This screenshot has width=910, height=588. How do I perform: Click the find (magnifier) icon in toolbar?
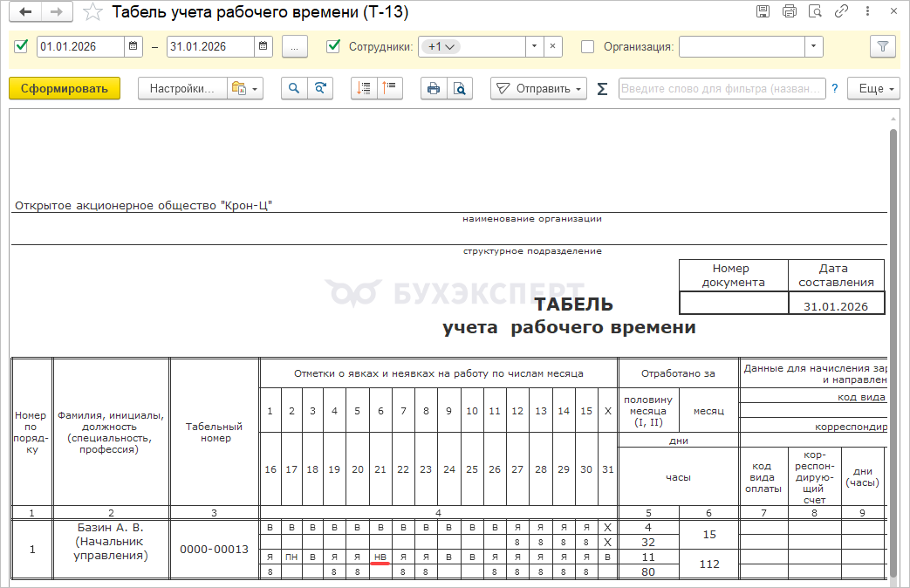coord(294,88)
